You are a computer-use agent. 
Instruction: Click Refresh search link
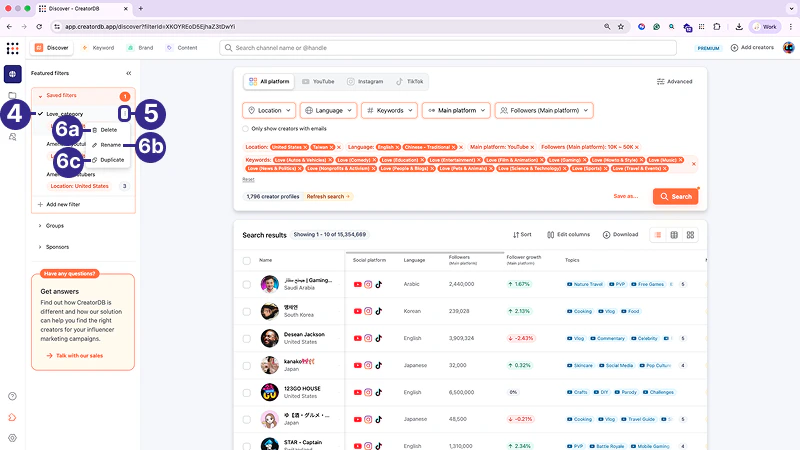328,196
